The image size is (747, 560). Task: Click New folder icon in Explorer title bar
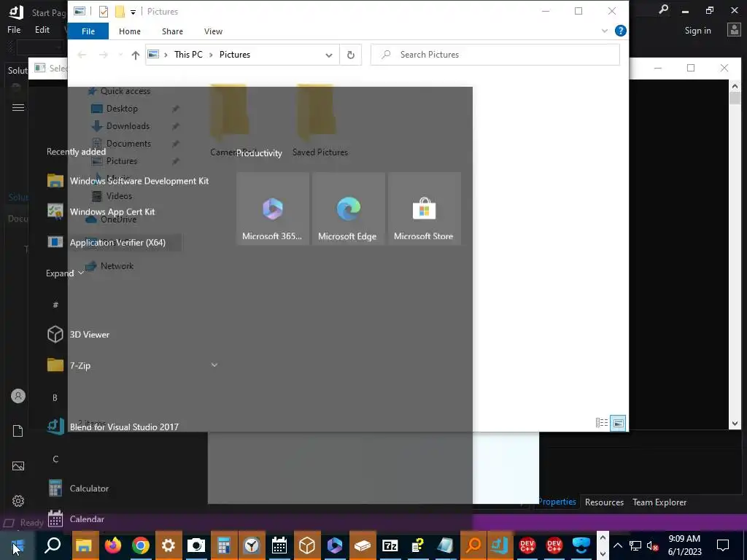120,12
